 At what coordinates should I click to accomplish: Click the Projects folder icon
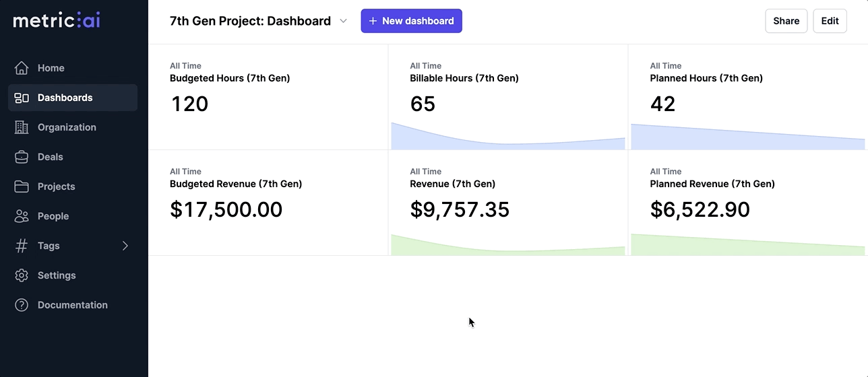pos(22,186)
